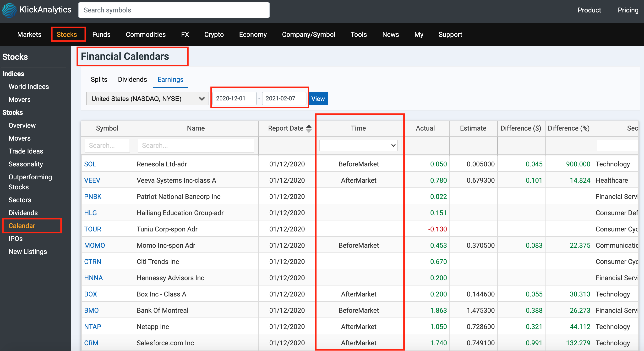
Task: Open the Tools menu
Action: coord(359,34)
